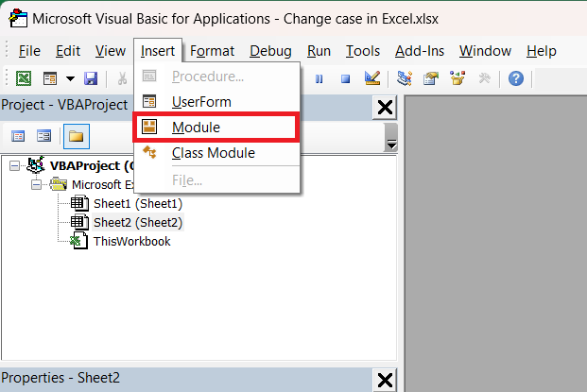Open the File menu
The height and width of the screenshot is (392, 587).
click(29, 51)
